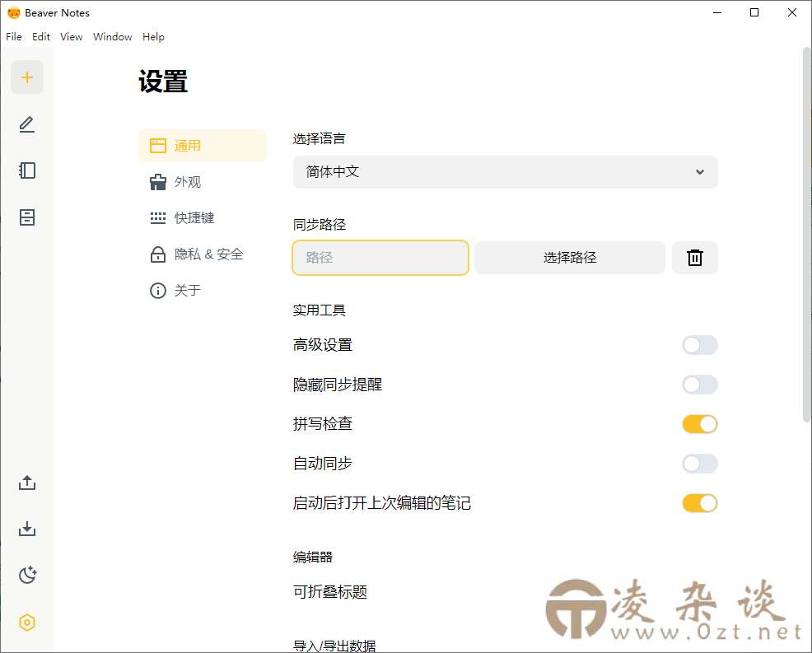The width and height of the screenshot is (812, 653).
Task: Click the 实用工具 section heading
Action: point(319,310)
